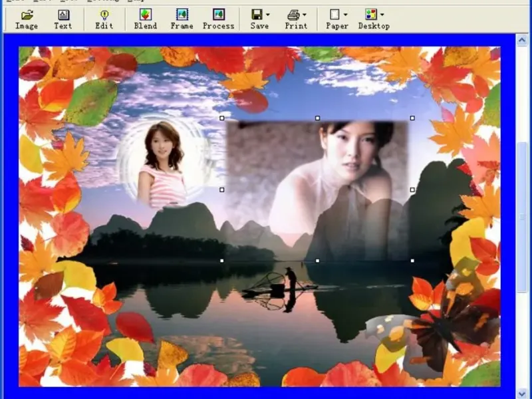Click the middle-right selection handle
The image size is (532, 399).
412,190
